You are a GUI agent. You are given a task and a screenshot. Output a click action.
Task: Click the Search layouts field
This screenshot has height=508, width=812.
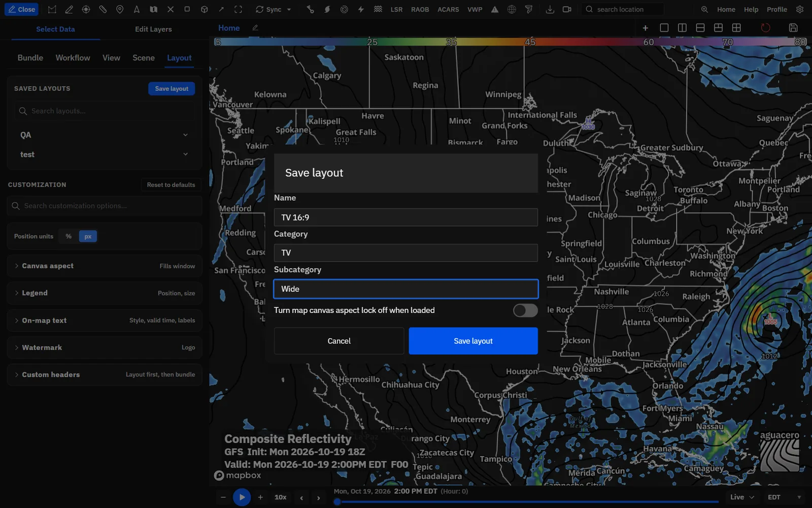pos(105,111)
